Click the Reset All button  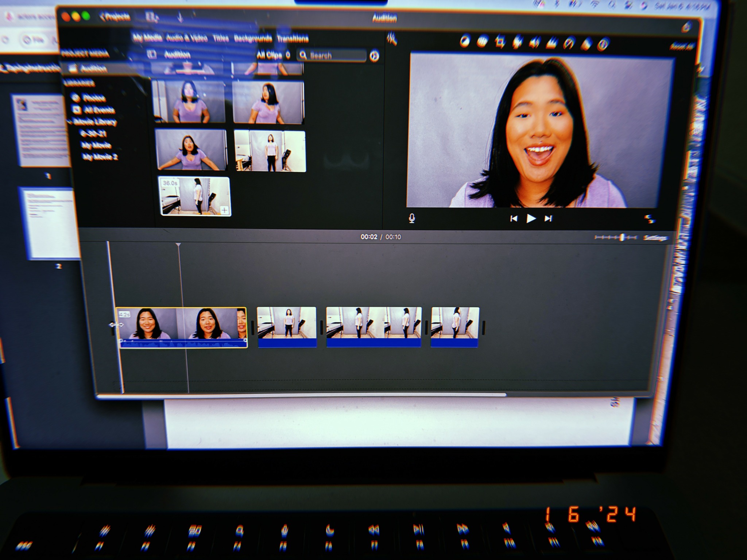pos(681,46)
